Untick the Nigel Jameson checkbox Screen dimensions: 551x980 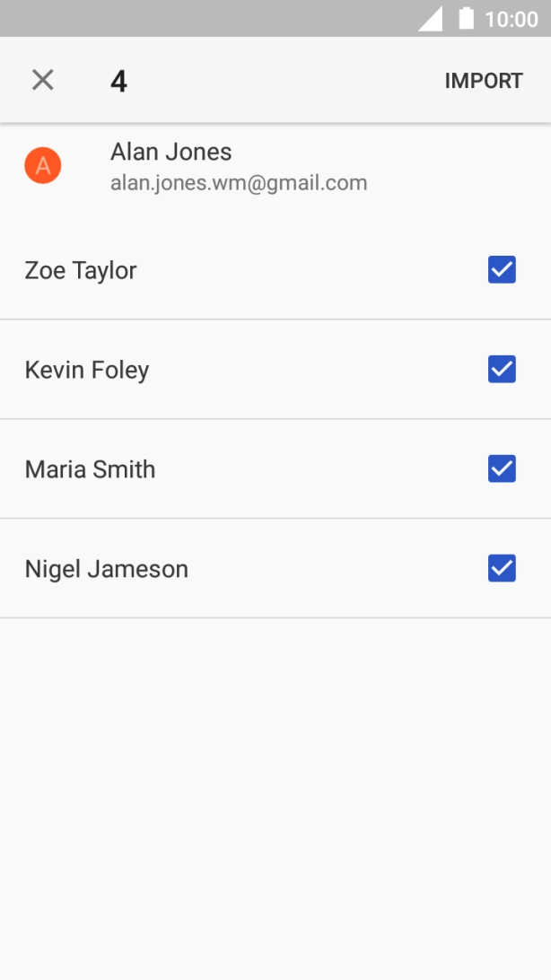click(x=502, y=568)
